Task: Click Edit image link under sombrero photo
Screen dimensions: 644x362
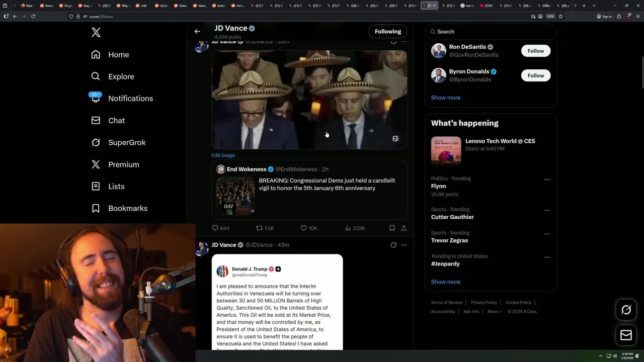Action: point(223,155)
